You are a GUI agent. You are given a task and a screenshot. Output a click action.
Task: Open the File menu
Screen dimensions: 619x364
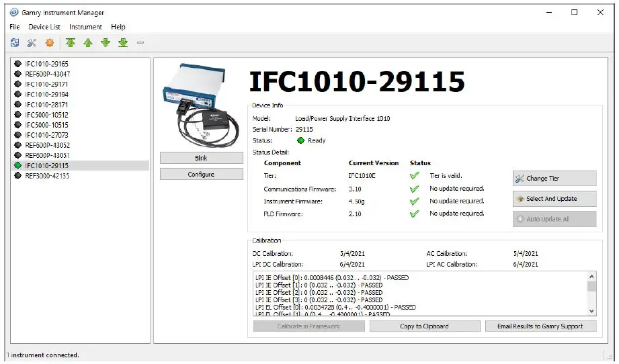(15, 27)
